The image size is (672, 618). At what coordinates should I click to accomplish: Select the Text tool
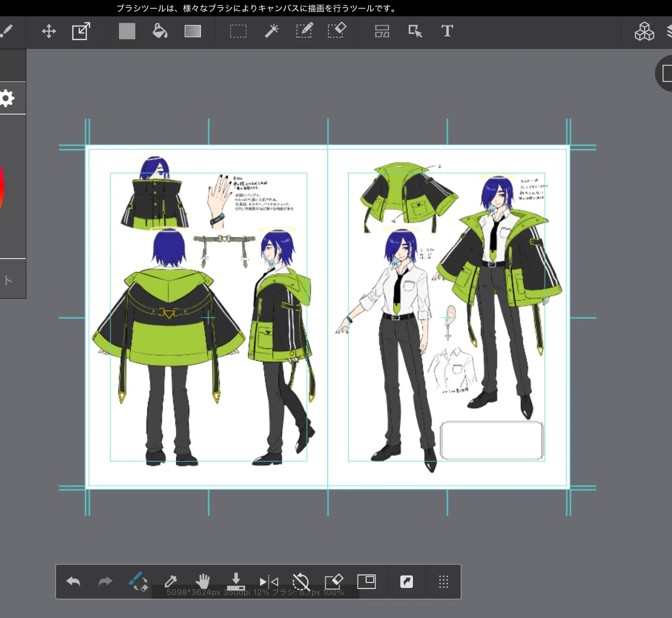click(447, 31)
